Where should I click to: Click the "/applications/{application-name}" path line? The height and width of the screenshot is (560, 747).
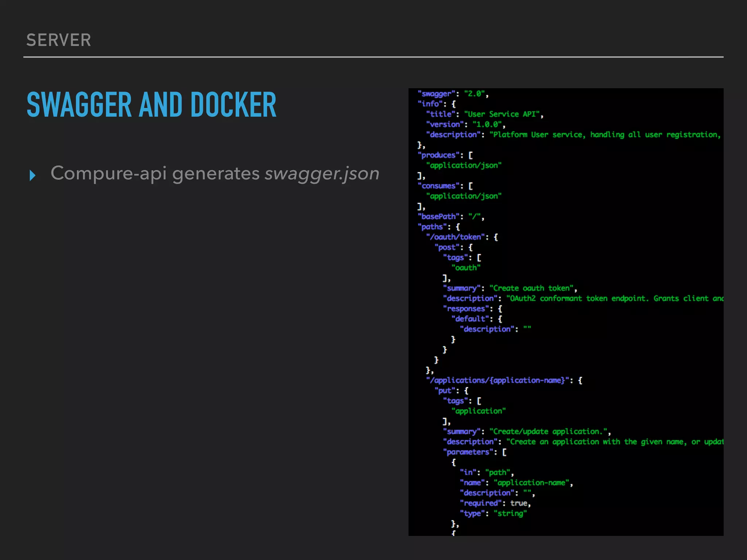504,380
